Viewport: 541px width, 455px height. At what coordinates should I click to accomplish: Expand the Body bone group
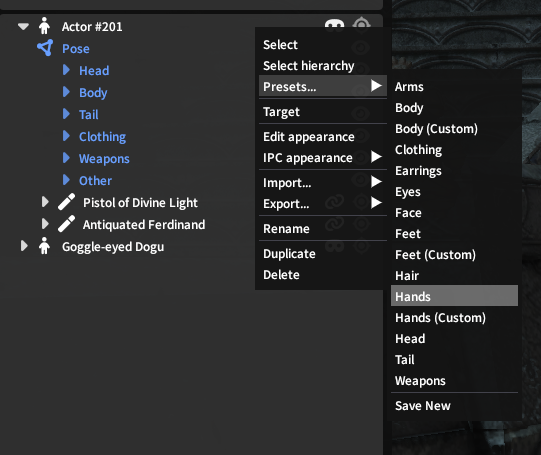(x=66, y=92)
